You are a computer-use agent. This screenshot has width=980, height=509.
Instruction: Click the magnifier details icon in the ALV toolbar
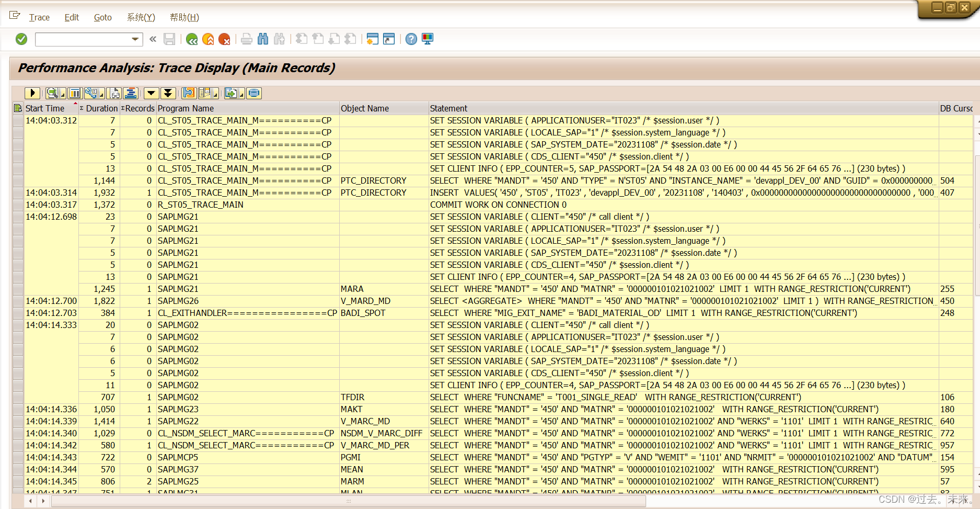[52, 93]
